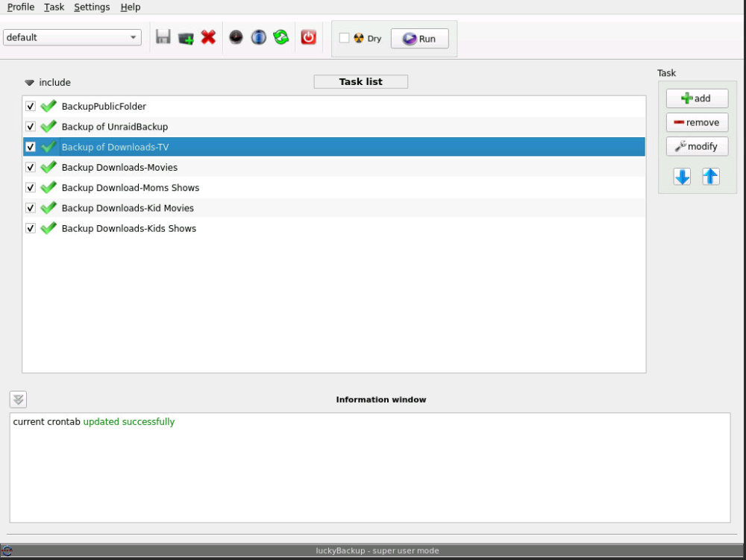The image size is (746, 560).
Task: Click green checkmark of Backup Download-Moms Shows
Action: [x=48, y=188]
